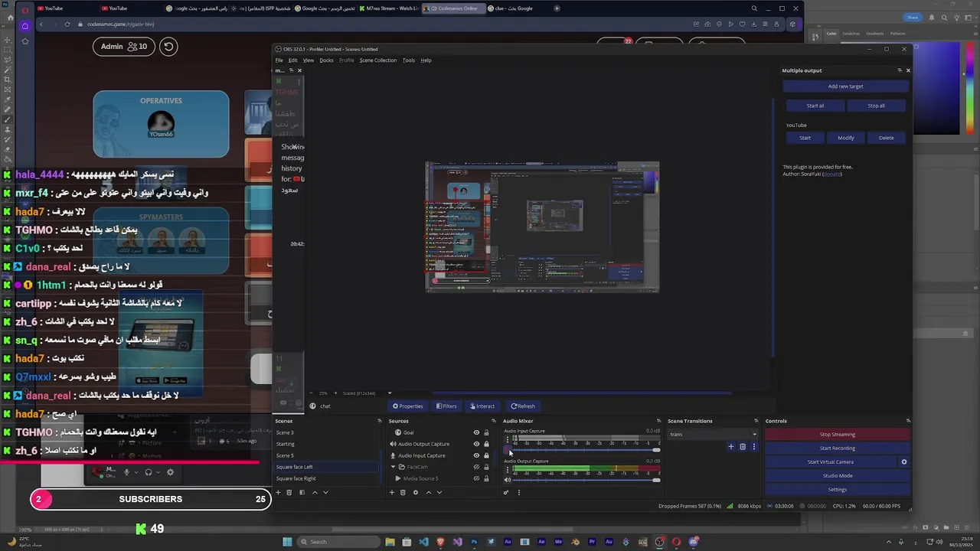
Task: Enter Studio Mode
Action: [837, 476]
